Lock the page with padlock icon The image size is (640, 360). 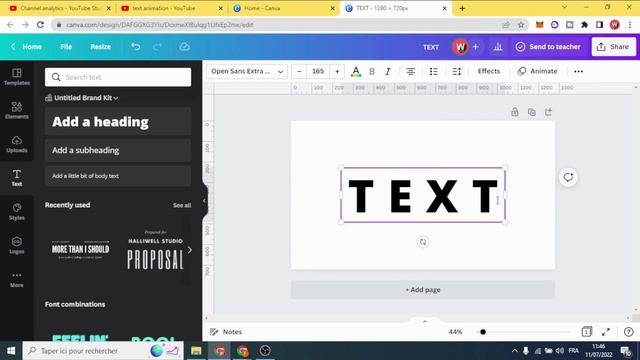coord(515,112)
